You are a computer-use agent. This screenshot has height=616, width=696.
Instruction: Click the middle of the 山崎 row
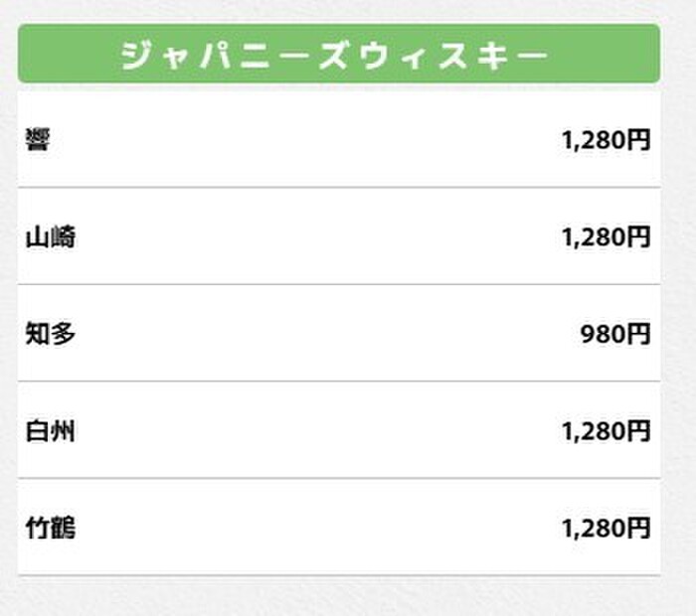339,235
